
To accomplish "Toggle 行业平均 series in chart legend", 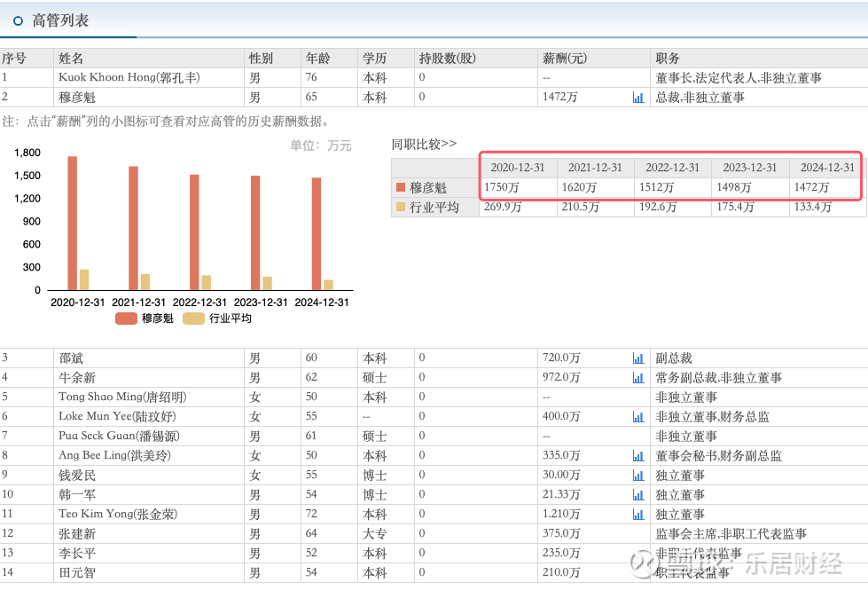I will [x=217, y=319].
